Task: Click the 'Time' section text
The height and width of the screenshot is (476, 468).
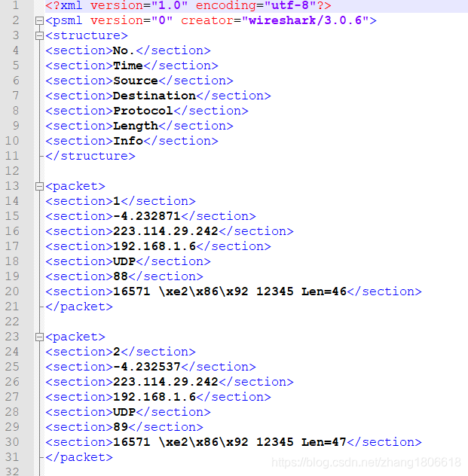Action: (x=128, y=66)
